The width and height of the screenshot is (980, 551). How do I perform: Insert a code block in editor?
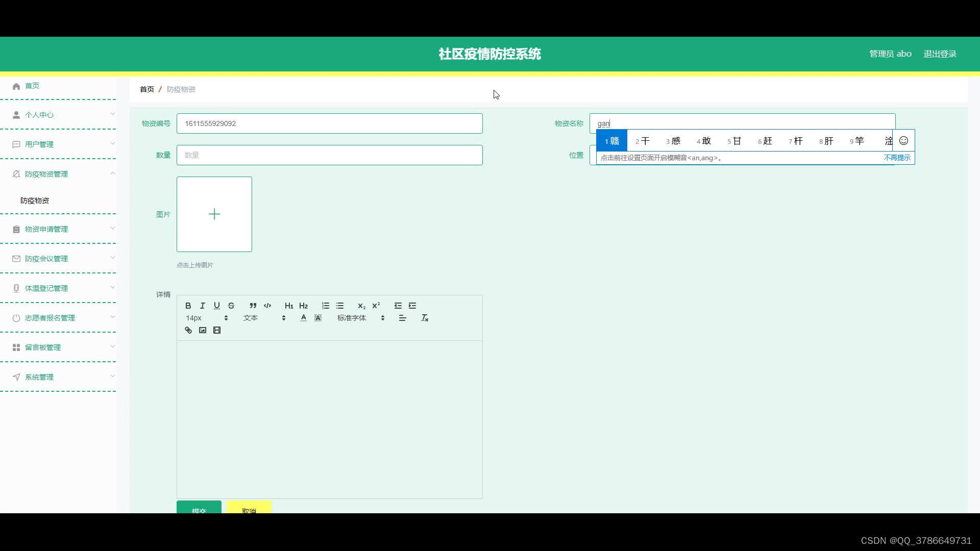(267, 306)
